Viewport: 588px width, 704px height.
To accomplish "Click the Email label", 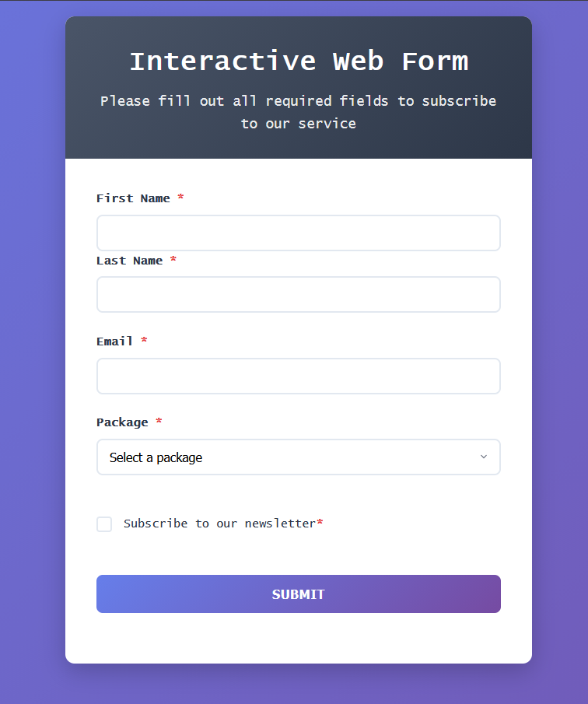I will point(114,341).
